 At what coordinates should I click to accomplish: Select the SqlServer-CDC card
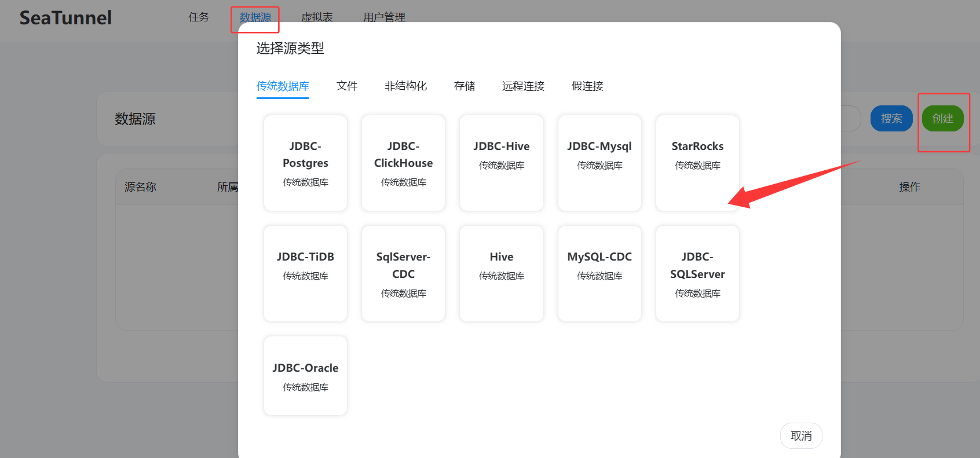click(403, 273)
